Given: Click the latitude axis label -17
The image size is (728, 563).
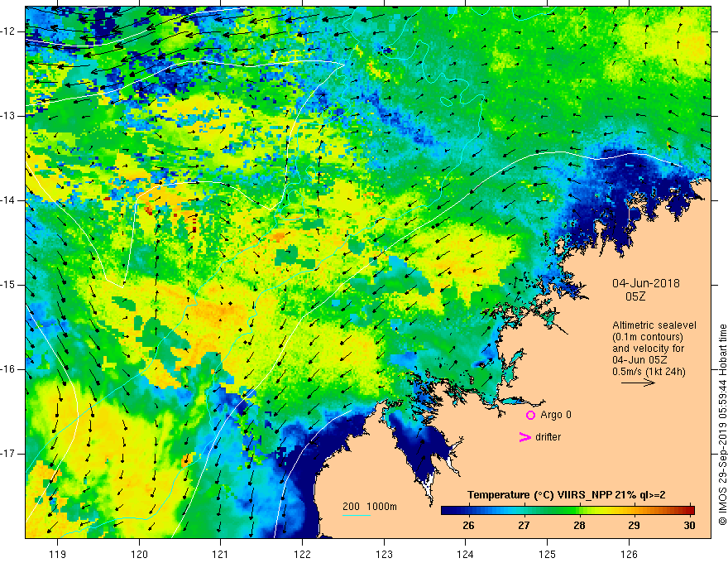Looking at the screenshot, I should tap(8, 454).
